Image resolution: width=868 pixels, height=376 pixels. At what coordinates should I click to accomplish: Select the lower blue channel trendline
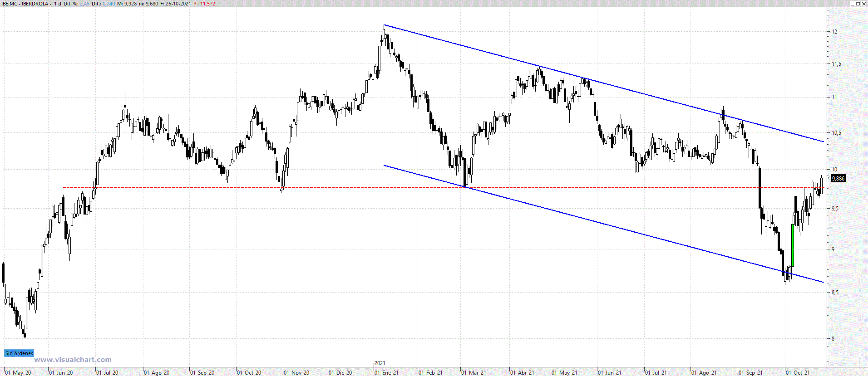click(x=590, y=220)
